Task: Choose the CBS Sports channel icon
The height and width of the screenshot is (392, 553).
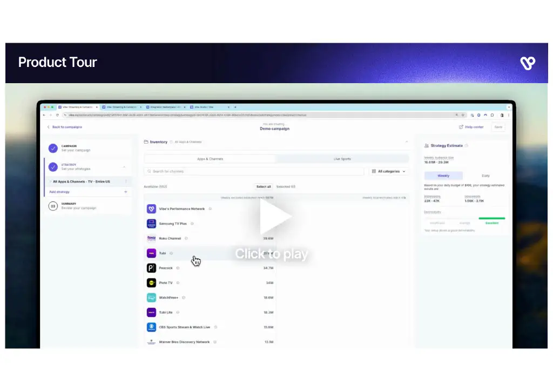Action: pos(151,327)
